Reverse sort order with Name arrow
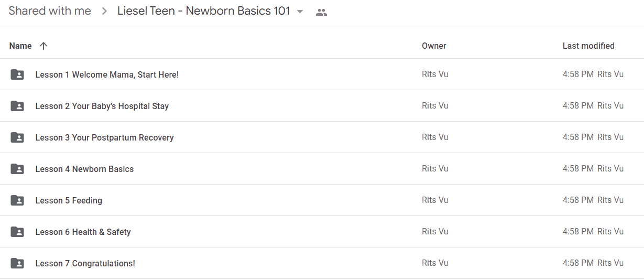This screenshot has width=644, height=280. pyautogui.click(x=43, y=46)
